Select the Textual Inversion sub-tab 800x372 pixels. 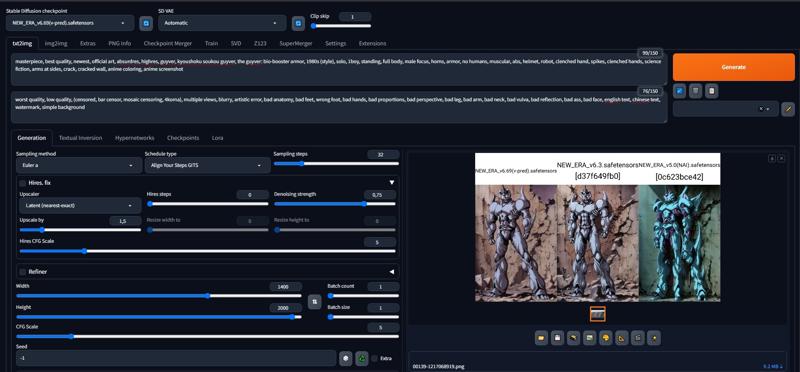tap(81, 138)
